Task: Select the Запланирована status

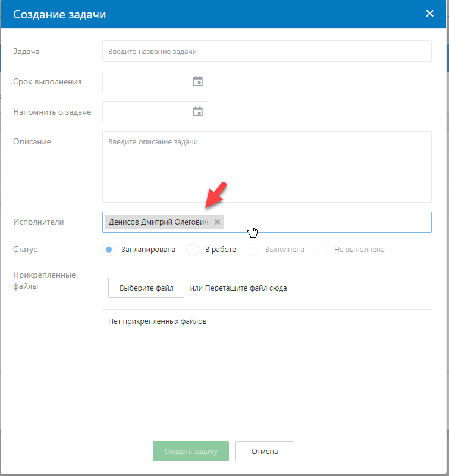Action: [x=109, y=250]
